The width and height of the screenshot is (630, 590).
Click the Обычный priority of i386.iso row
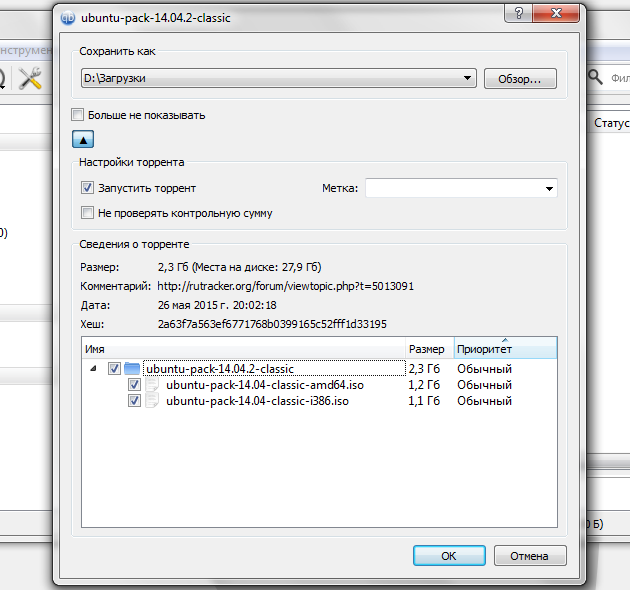click(484, 401)
